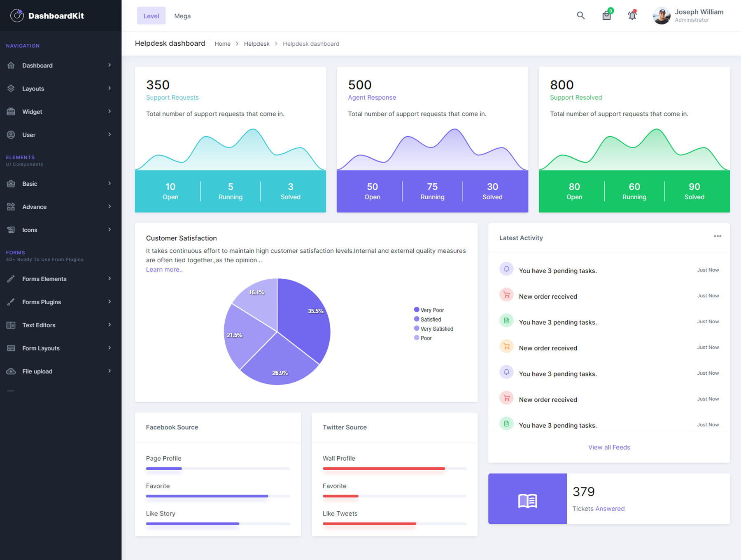Image resolution: width=741 pixels, height=560 pixels.
Task: Open Joseph William profile avatar
Action: (661, 15)
